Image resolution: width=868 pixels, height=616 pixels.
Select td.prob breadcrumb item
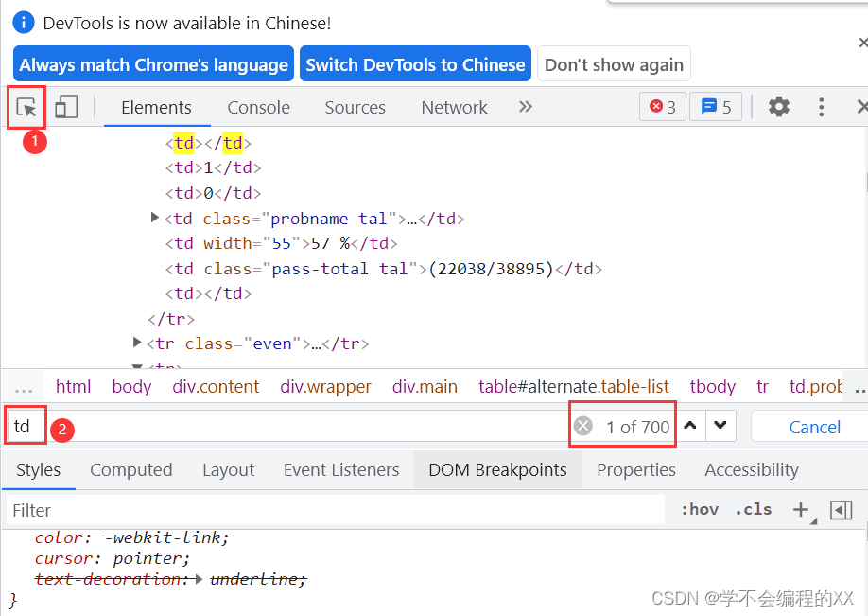tap(815, 386)
